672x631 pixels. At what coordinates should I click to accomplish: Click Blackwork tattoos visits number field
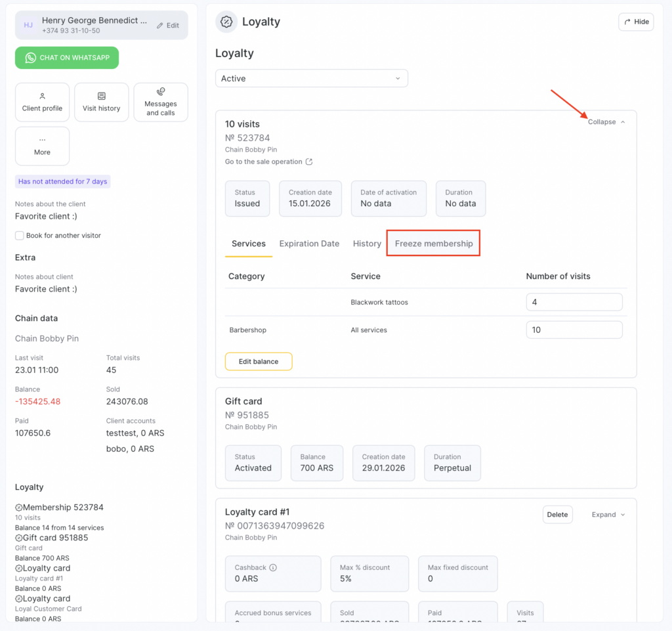click(x=574, y=302)
